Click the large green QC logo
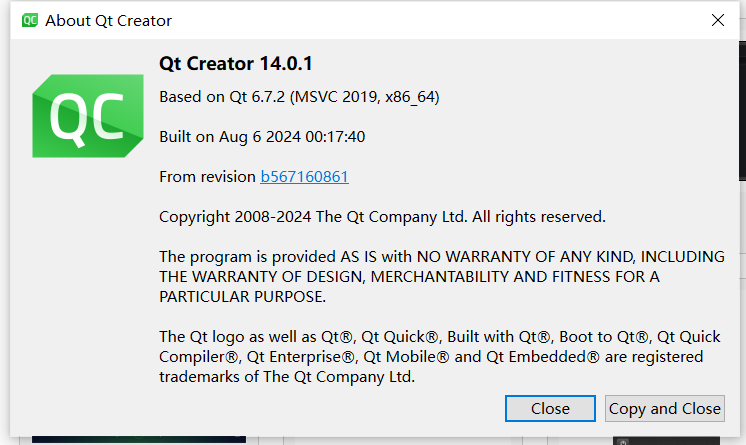The height and width of the screenshot is (445, 746). (88, 116)
